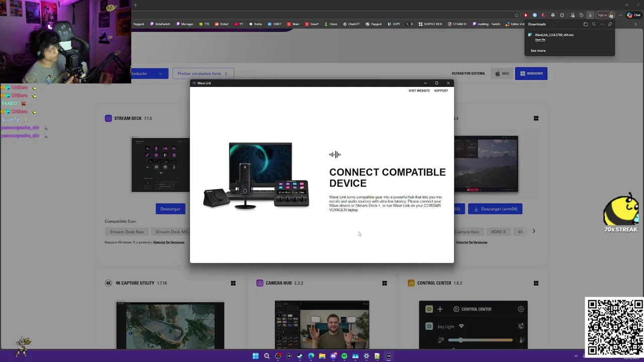Expand the Producto dropdown on the webpage

[x=149, y=73]
